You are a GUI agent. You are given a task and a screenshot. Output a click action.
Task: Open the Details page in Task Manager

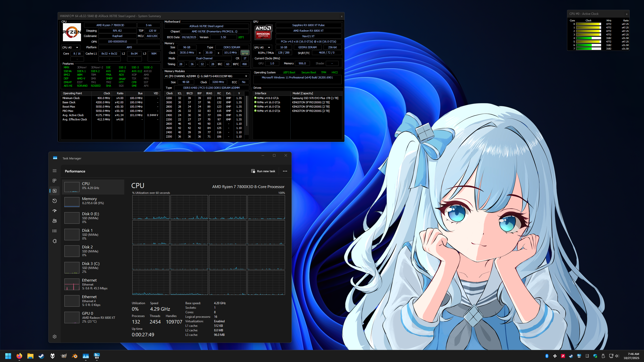click(55, 231)
